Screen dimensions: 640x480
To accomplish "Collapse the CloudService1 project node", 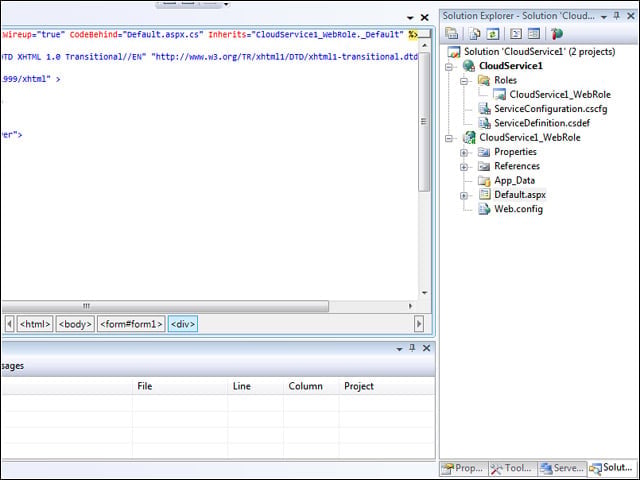I will (449, 67).
